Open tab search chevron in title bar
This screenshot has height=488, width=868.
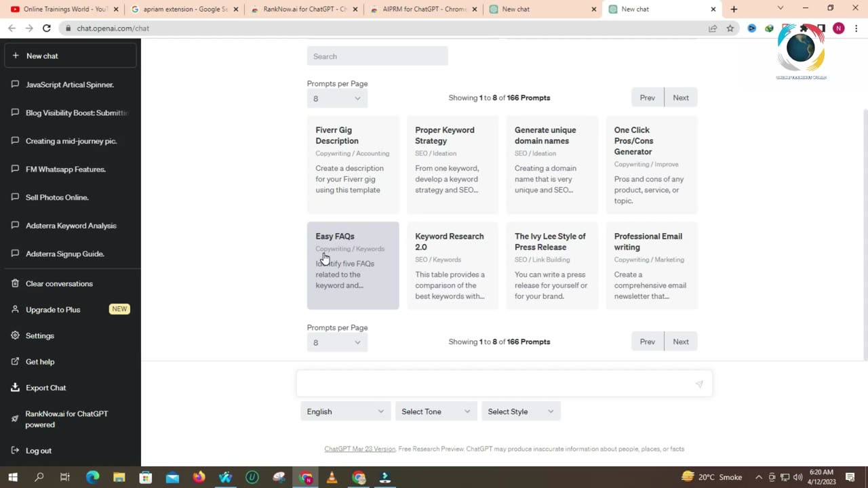point(781,8)
